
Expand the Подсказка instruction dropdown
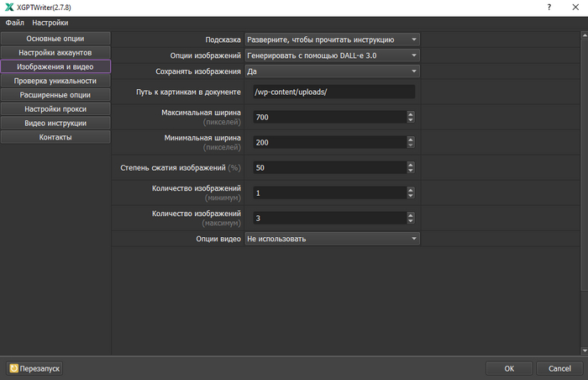coord(332,39)
